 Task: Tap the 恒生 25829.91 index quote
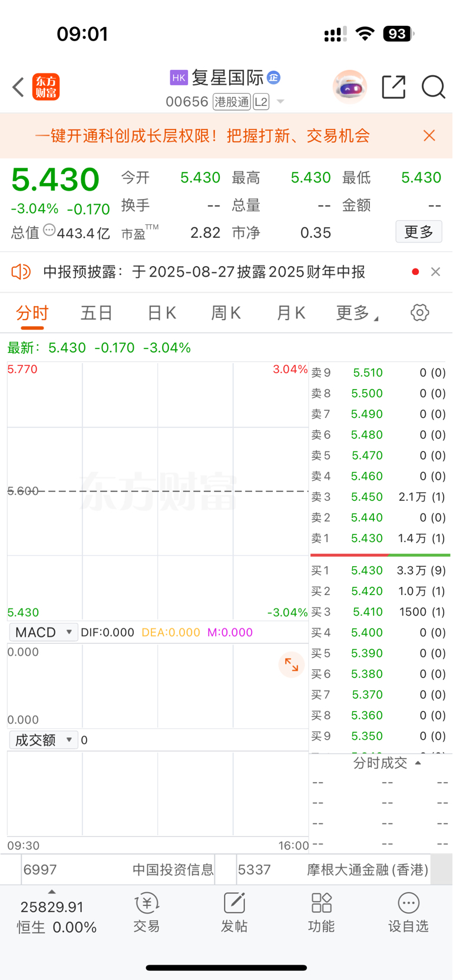point(57,917)
